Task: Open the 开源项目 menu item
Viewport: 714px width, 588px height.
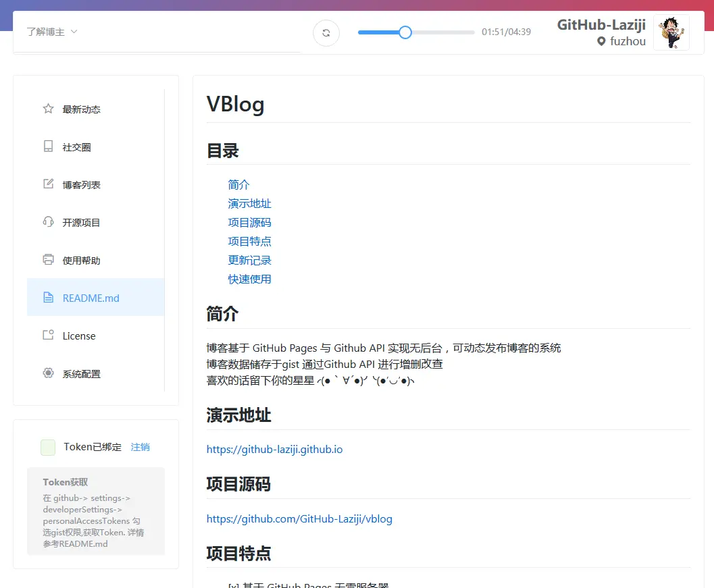Action: click(x=96, y=223)
